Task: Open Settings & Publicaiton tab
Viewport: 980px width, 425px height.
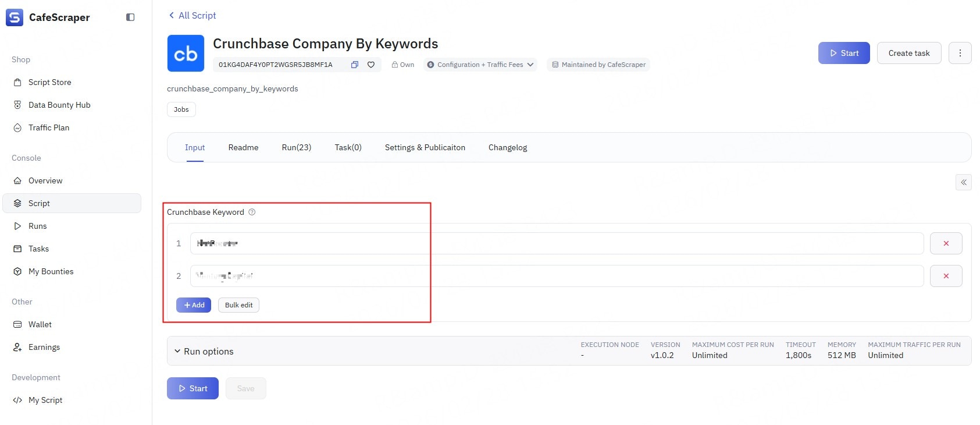Action: point(425,147)
